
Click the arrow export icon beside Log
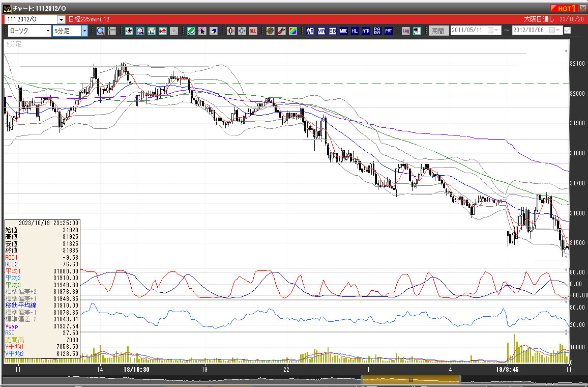(417, 31)
